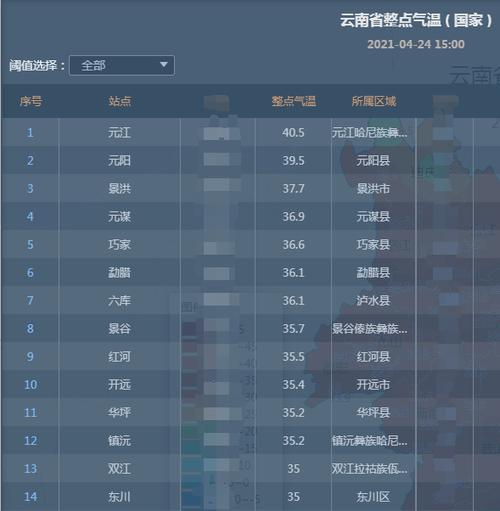Click region cell 勐腊县
This screenshot has width=500, height=511.
[x=373, y=273]
